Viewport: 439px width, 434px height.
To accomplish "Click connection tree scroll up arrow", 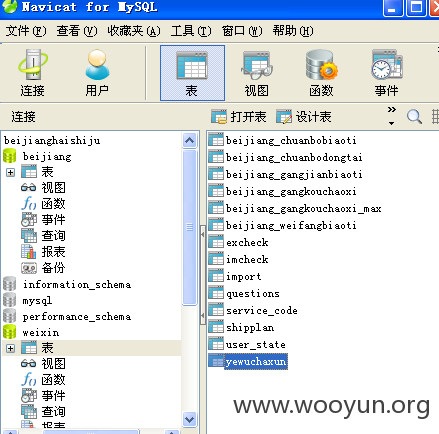I will click(x=190, y=140).
